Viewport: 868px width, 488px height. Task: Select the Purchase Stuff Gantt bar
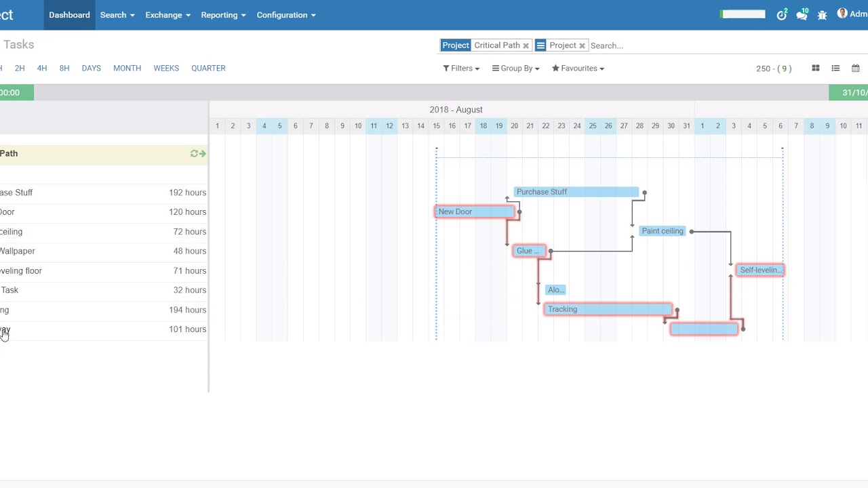coord(576,192)
